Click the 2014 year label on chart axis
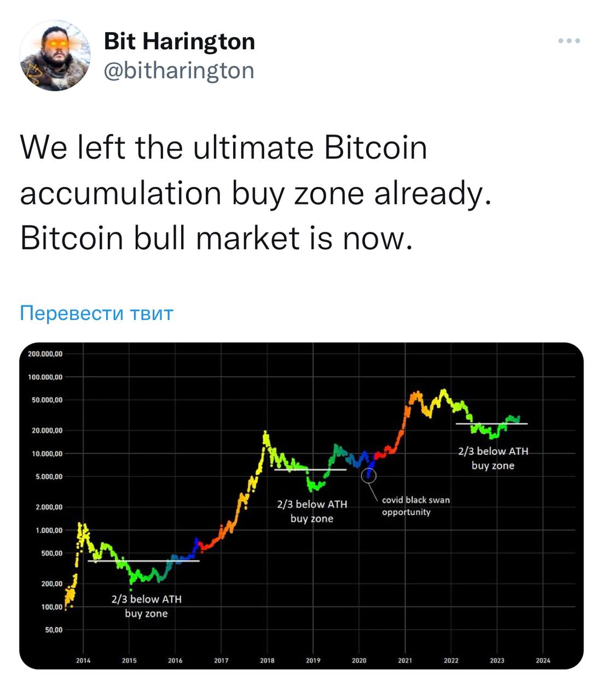This screenshot has height=700, width=603. pyautogui.click(x=83, y=661)
